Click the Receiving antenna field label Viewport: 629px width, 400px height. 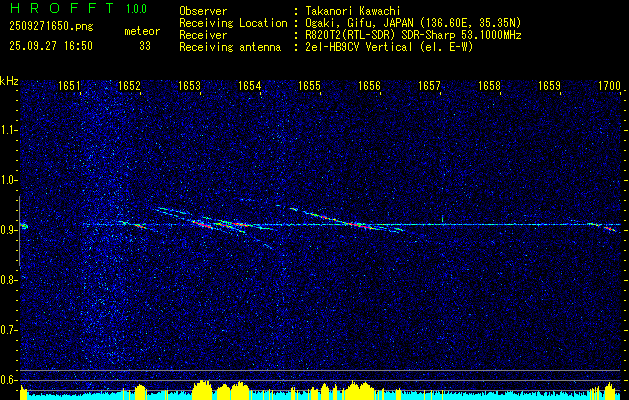click(x=230, y=47)
